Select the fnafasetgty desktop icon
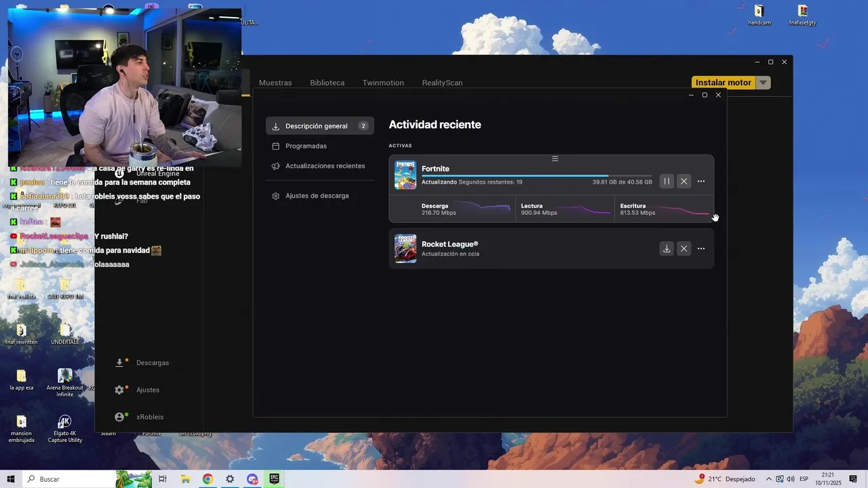868x488 pixels. click(x=803, y=15)
